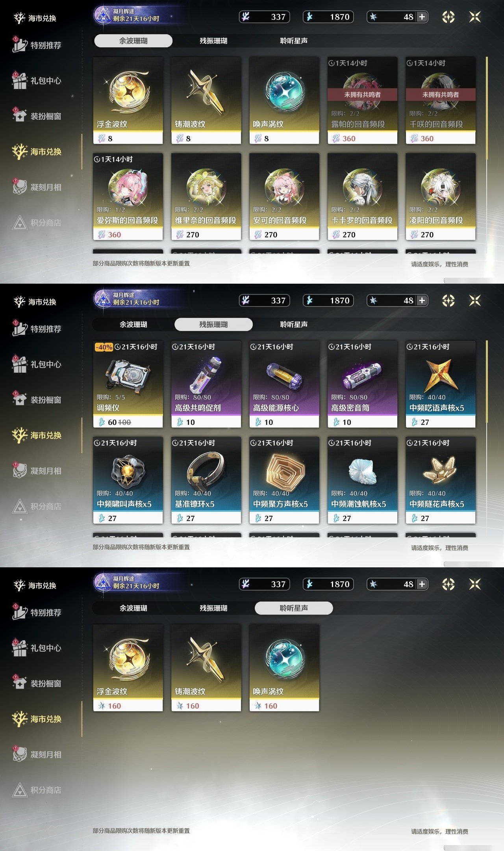Screen dimensions: 504x851
Task: Select the 中频聚方声核x5 item
Action: coord(284,480)
